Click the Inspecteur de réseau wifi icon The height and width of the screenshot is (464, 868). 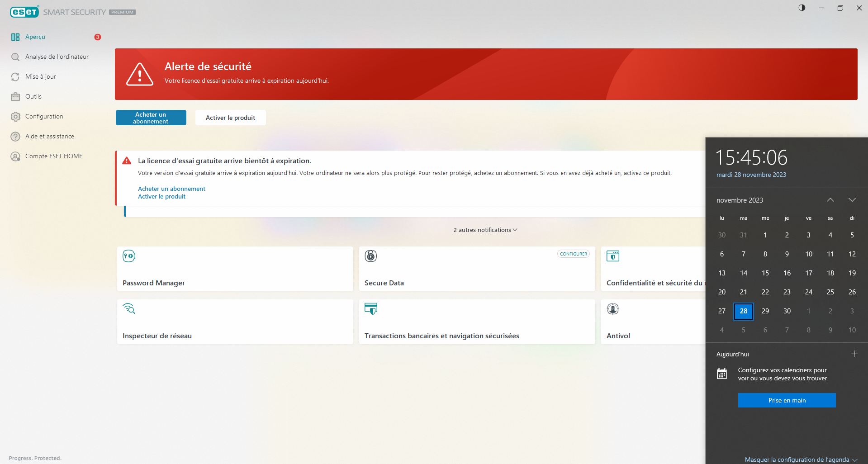129,308
